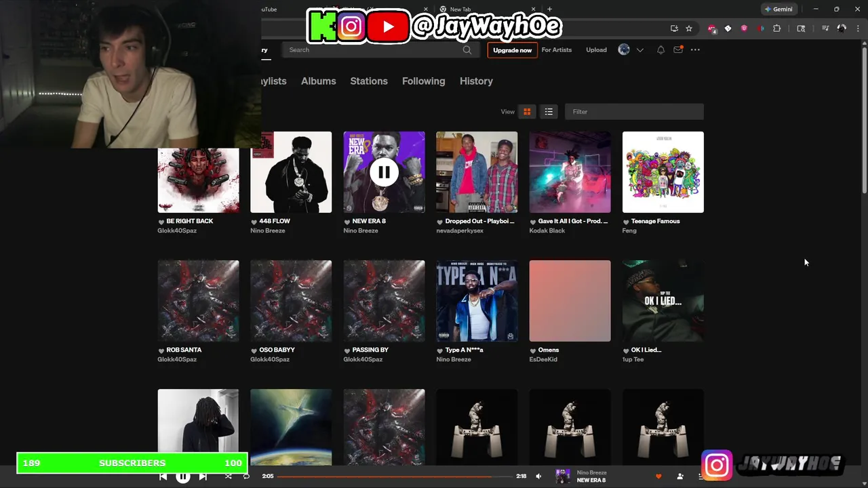Open the notifications bell
The height and width of the screenshot is (488, 868).
660,50
